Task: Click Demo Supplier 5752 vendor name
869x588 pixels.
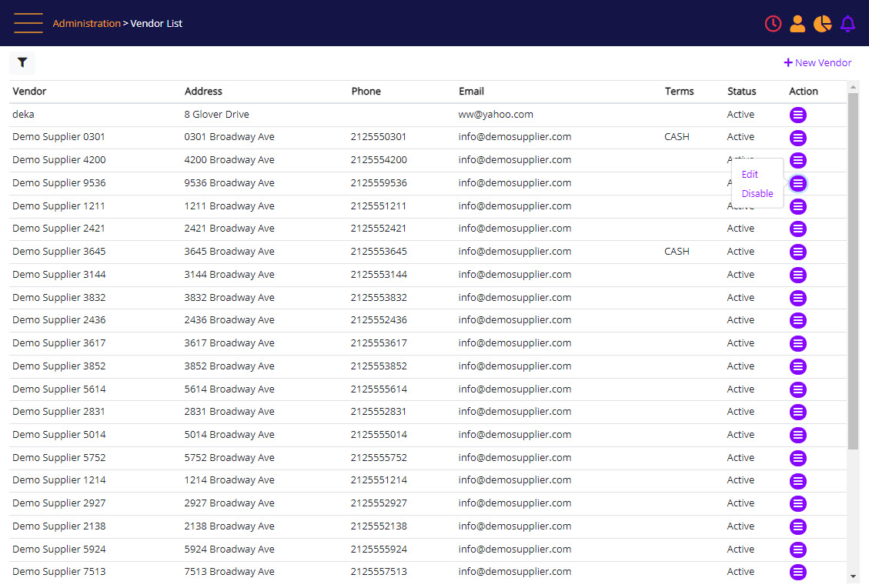Action: [58, 457]
